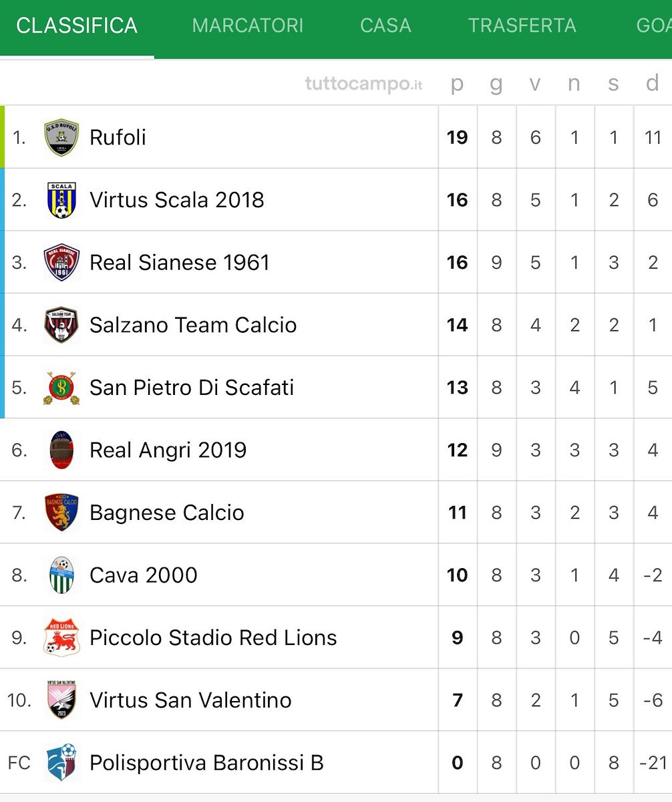
Task: Open San Pietro Di Scafati emblem
Action: pyautogui.click(x=61, y=388)
